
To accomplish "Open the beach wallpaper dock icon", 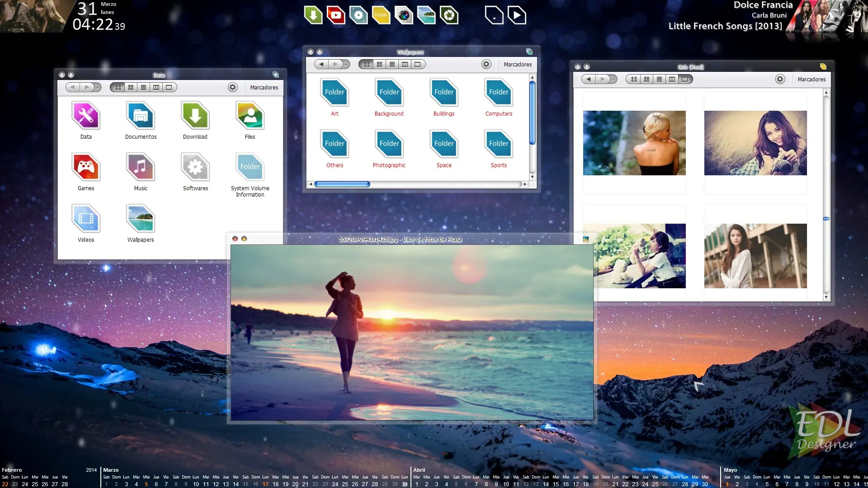I will [426, 15].
